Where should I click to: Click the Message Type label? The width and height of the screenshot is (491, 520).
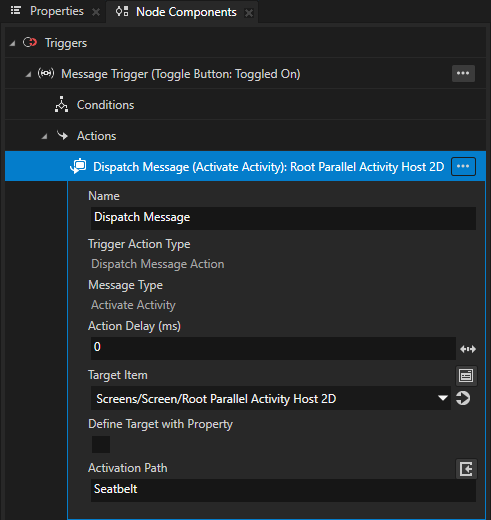click(125, 285)
